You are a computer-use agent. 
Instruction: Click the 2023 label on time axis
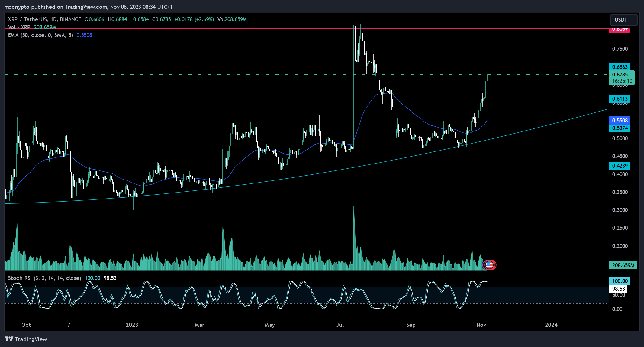point(132,325)
